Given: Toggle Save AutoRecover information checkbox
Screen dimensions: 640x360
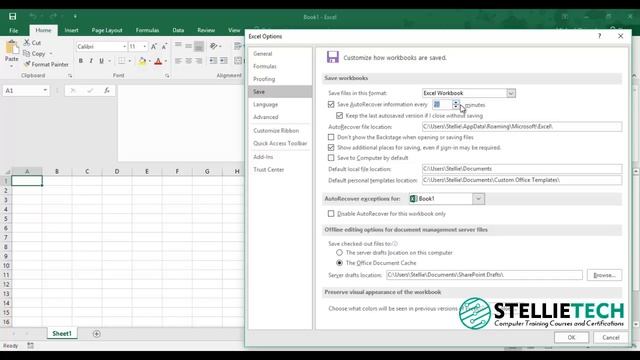Looking at the screenshot, I should pos(331,104).
